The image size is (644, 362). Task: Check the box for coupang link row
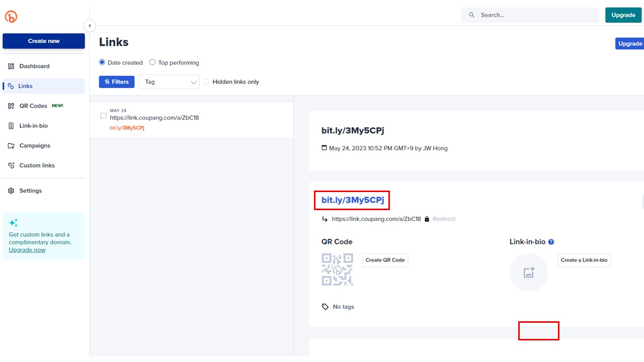coord(104,116)
